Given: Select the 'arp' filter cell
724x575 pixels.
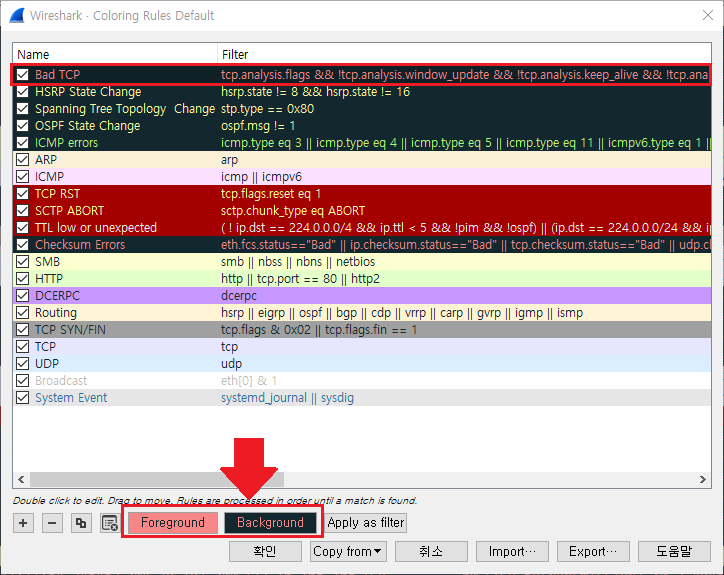Looking at the screenshot, I should coord(229,160).
